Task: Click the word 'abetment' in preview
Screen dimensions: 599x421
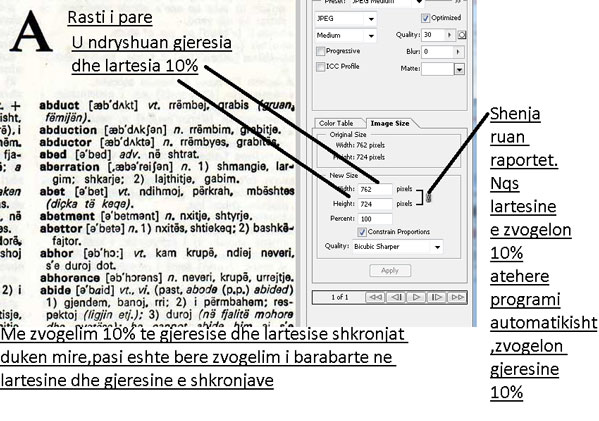Action: pyautogui.click(x=67, y=216)
